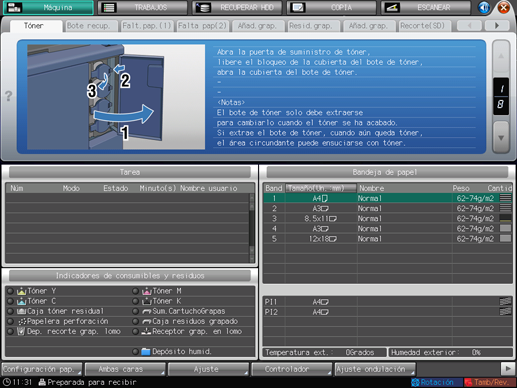Viewport: 517px width, 388px height.
Task: Select the Tóner help tab
Action: tap(36, 26)
